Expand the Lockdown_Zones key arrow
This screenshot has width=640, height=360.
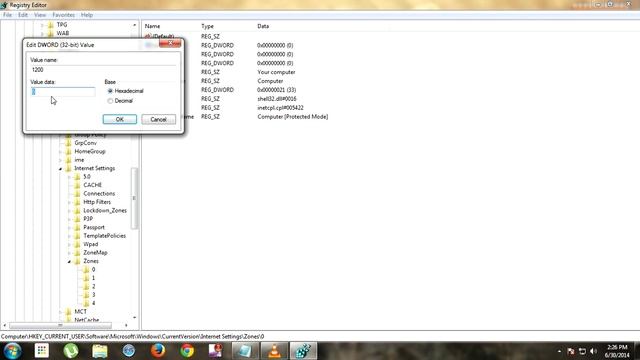tap(69, 211)
